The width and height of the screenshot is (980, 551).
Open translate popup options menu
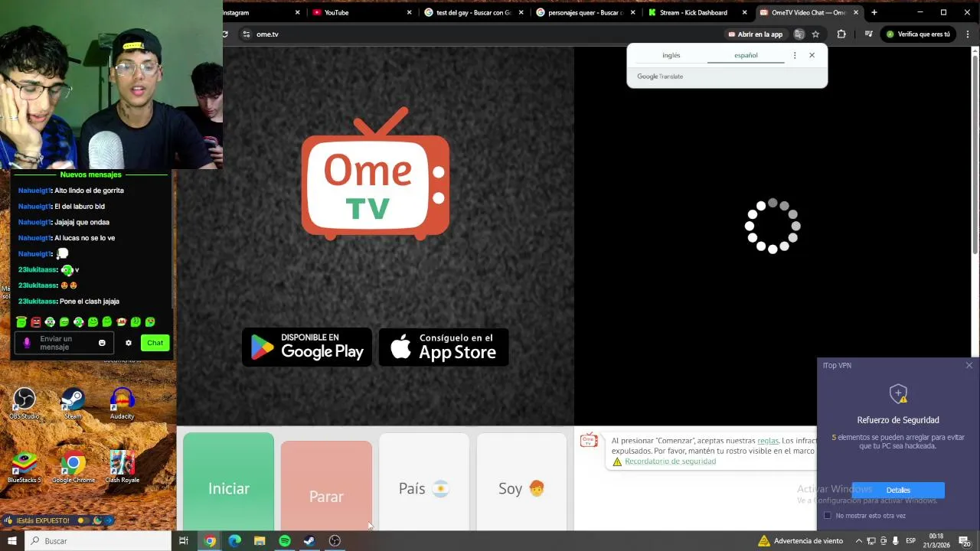pos(795,55)
